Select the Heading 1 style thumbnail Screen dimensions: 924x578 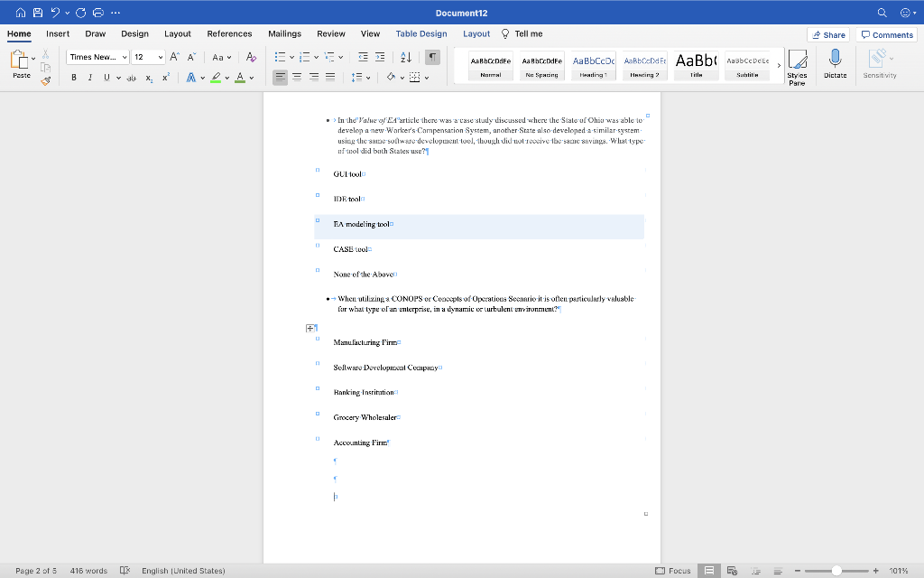pos(593,65)
